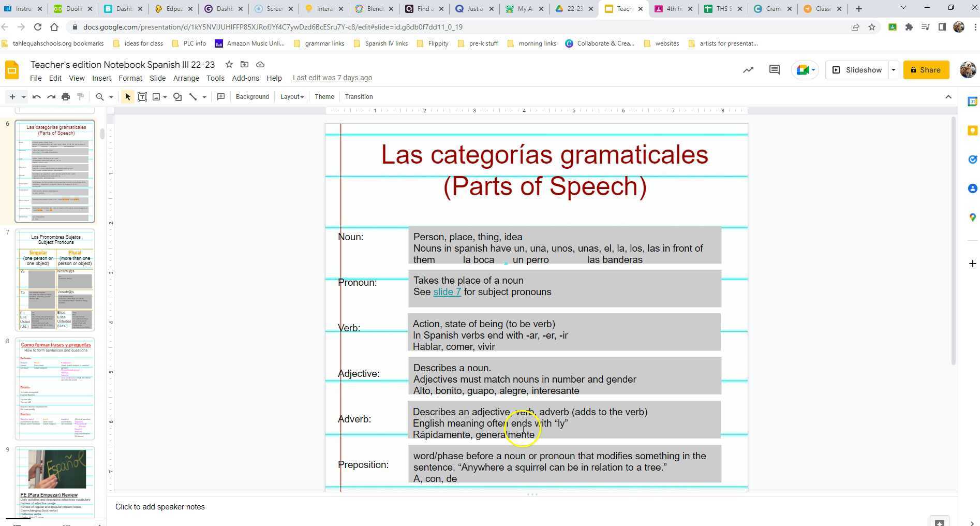Click the Paint format tool
Viewport: 980px width, 526px height.
pos(80,97)
